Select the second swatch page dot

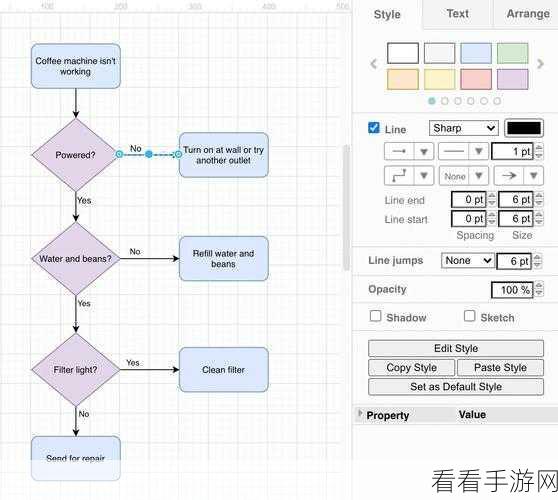tap(445, 101)
